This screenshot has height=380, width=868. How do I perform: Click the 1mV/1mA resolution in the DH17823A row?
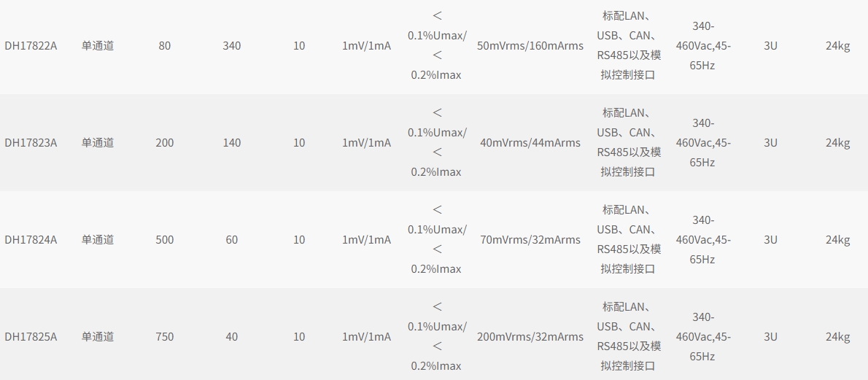tap(366, 142)
